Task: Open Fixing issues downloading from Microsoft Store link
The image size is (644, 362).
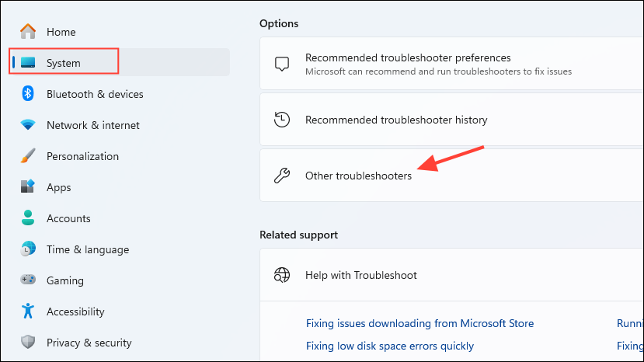Action: tap(419, 323)
